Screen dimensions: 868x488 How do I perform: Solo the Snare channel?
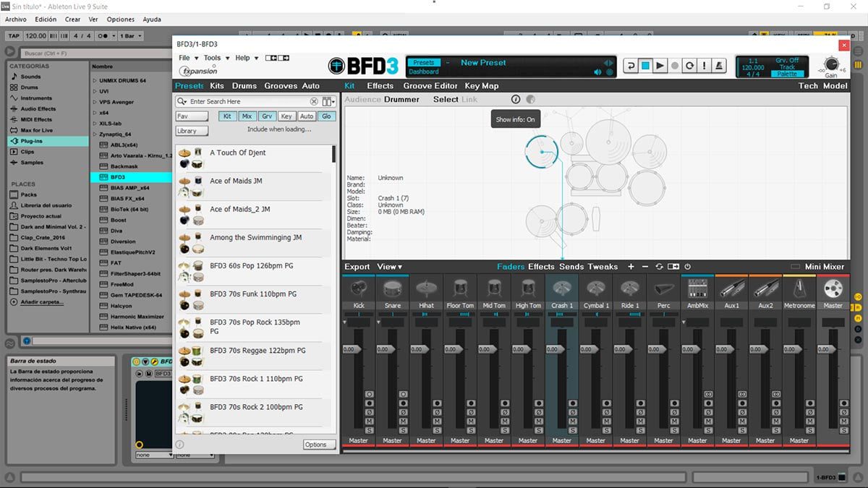pos(403,430)
